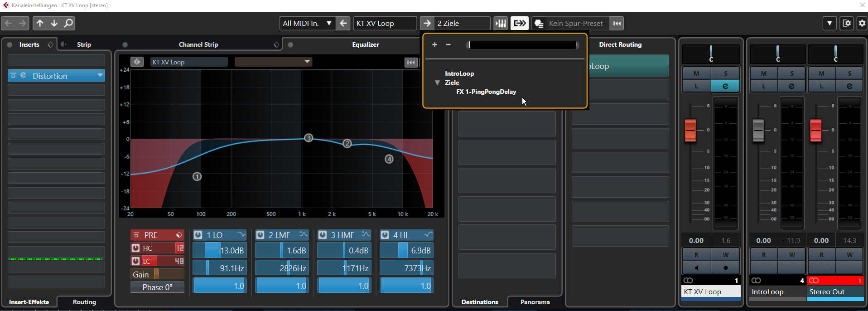The height and width of the screenshot is (311, 868).
Task: Click the highlighted output routing arrow icon
Action: click(520, 23)
